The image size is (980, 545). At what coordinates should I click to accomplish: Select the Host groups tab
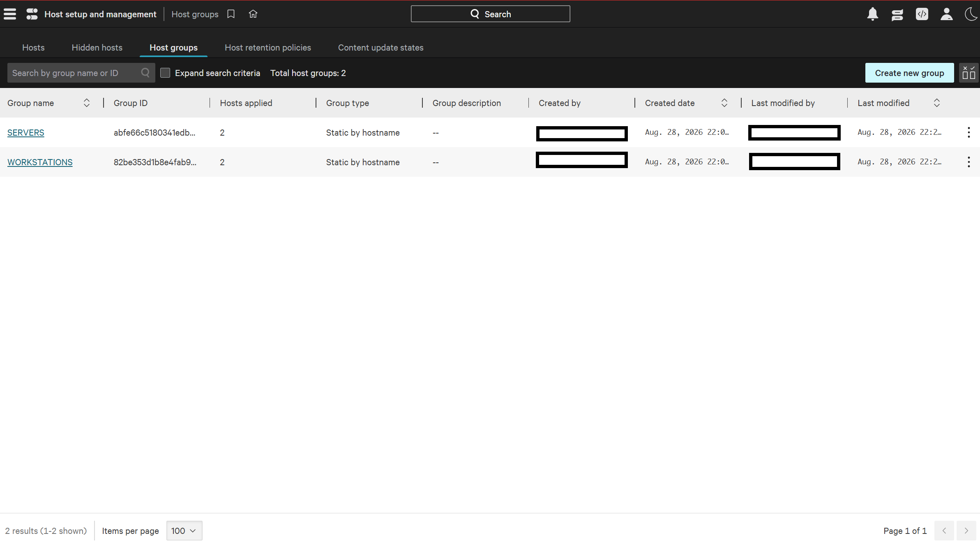173,48
